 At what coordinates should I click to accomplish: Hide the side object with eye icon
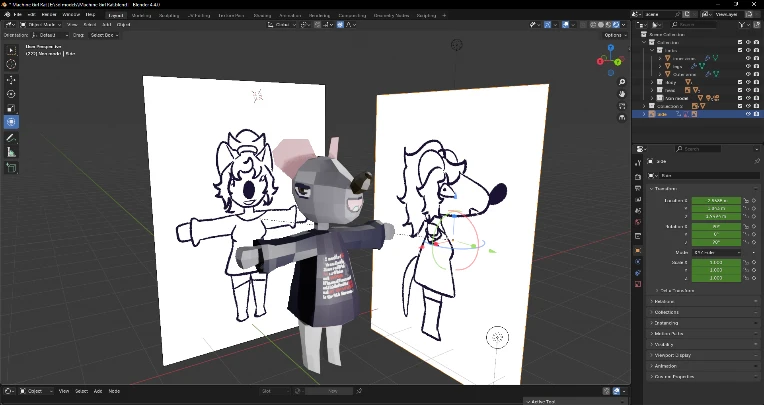[x=748, y=114]
